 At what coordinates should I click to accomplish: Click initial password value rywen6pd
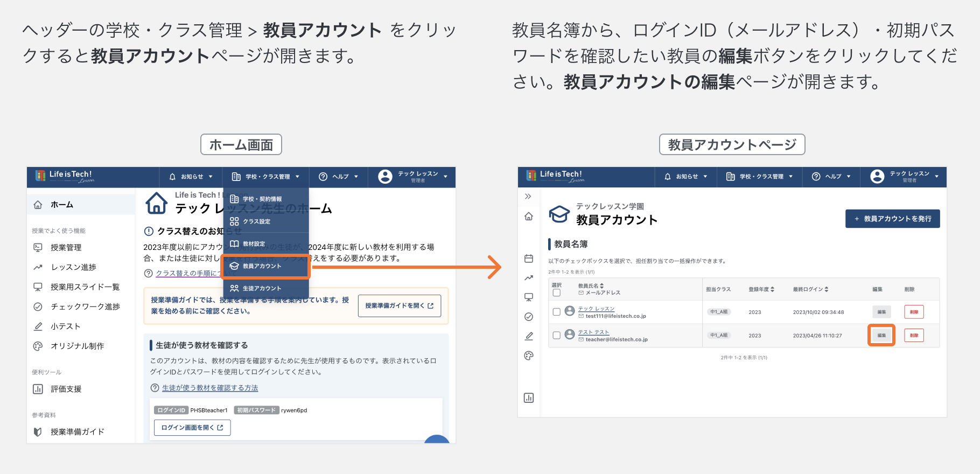click(x=294, y=410)
